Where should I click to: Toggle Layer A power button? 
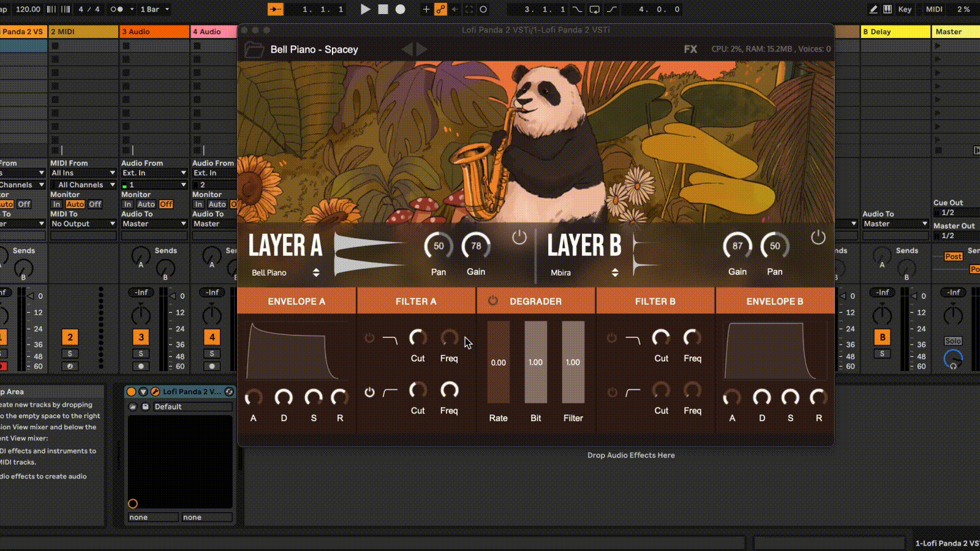point(519,238)
